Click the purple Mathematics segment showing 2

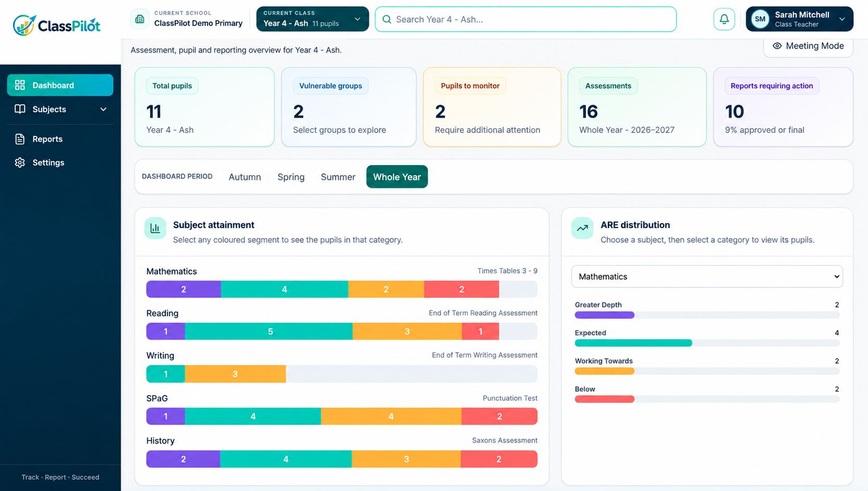pos(184,289)
